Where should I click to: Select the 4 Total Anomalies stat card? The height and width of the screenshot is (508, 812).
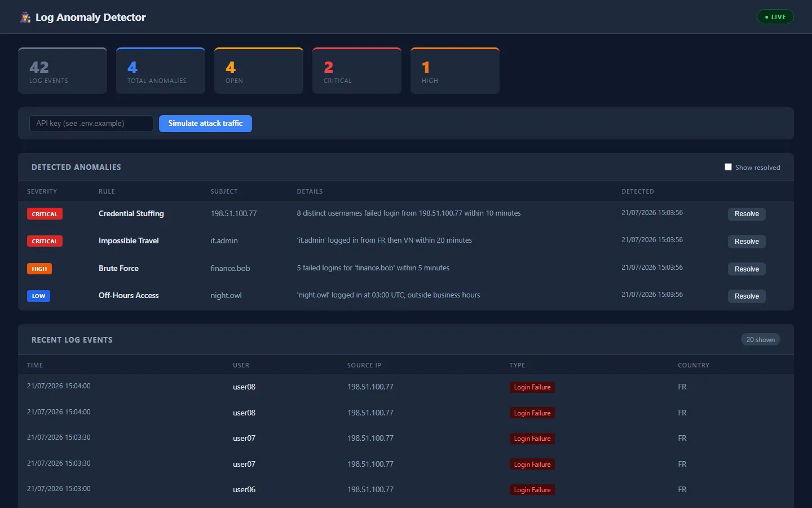click(161, 71)
